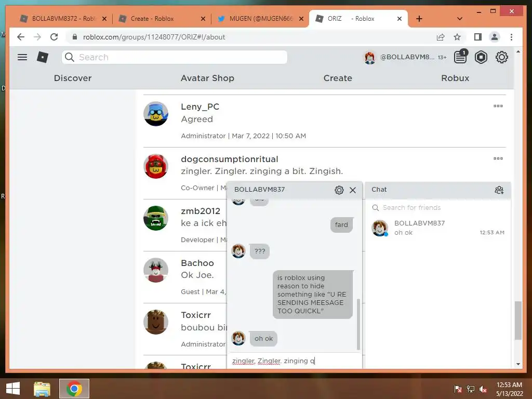532x399 pixels.
Task: Close the Create - Roblox tab
Action: tap(203, 19)
